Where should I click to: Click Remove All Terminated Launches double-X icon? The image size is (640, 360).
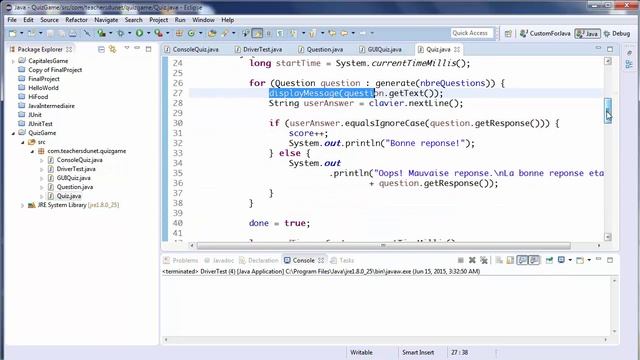[x=484, y=260]
